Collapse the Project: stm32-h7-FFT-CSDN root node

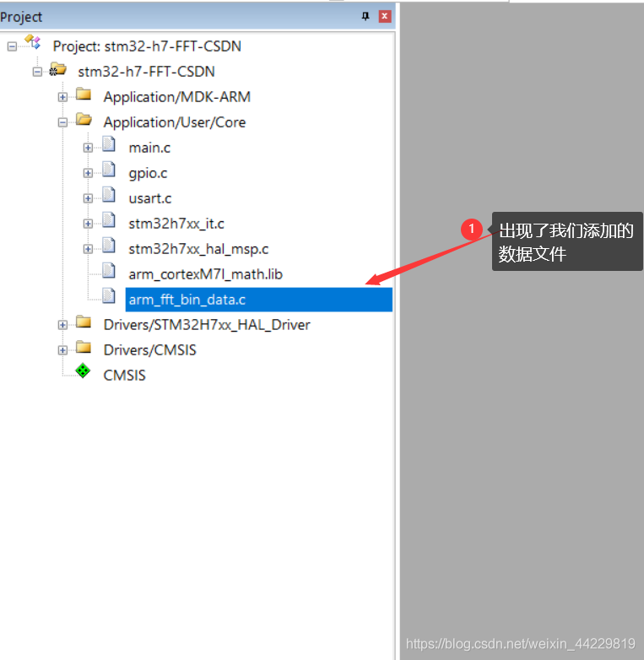tap(12, 46)
